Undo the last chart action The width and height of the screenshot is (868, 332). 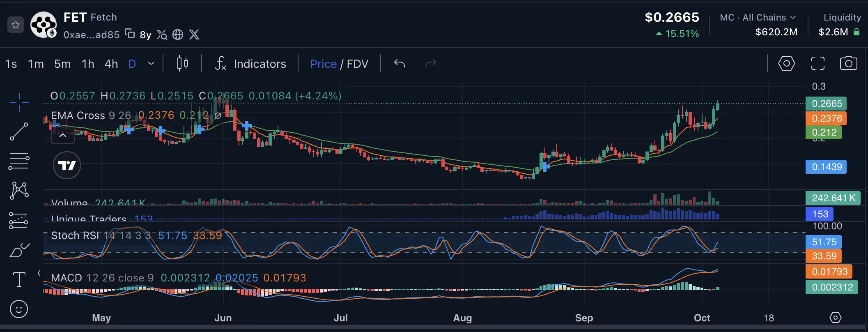(x=400, y=63)
